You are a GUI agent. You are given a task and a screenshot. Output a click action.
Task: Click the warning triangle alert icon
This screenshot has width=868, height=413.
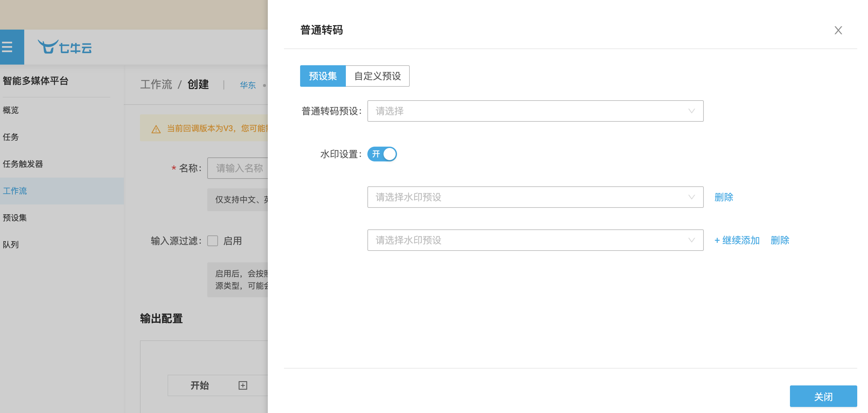pos(156,129)
